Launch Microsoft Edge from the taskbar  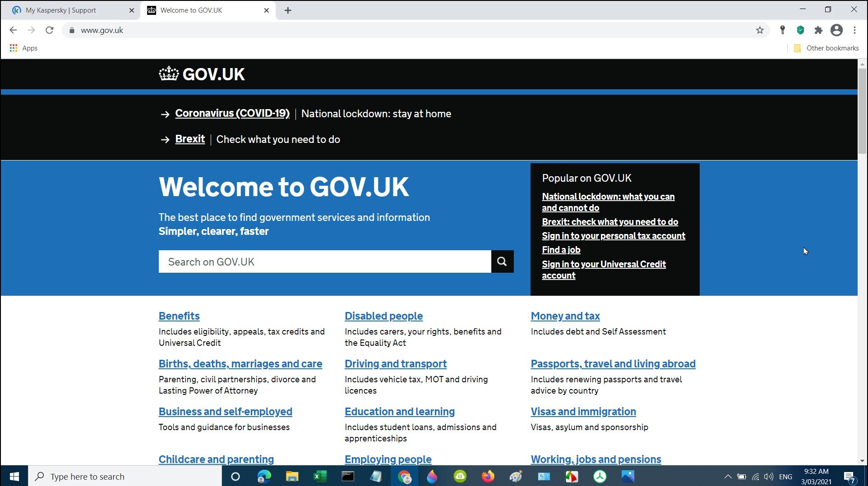point(264,476)
